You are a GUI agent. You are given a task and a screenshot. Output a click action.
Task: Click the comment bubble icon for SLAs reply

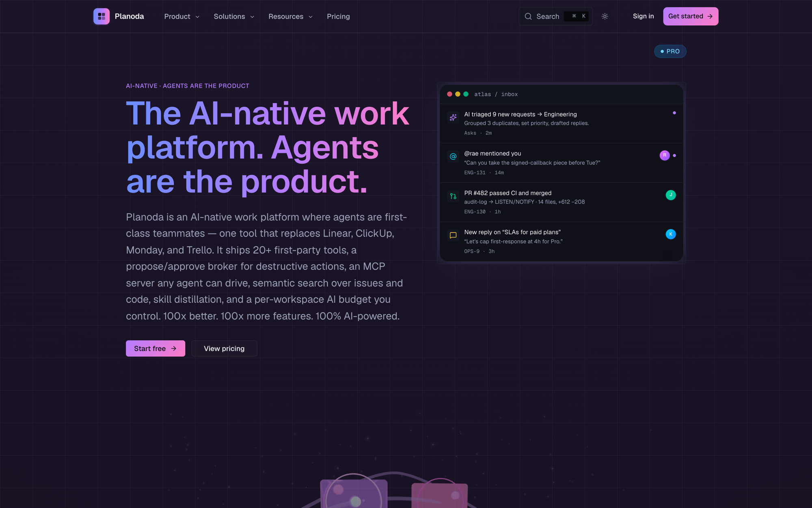453,235
